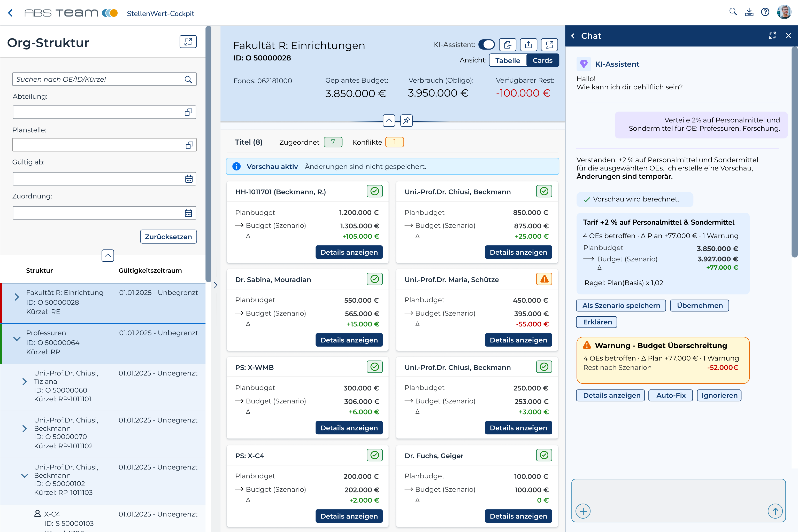Click Auto-Fix in the budget warning
Viewport: 798px width, 532px height.
[x=670, y=395]
